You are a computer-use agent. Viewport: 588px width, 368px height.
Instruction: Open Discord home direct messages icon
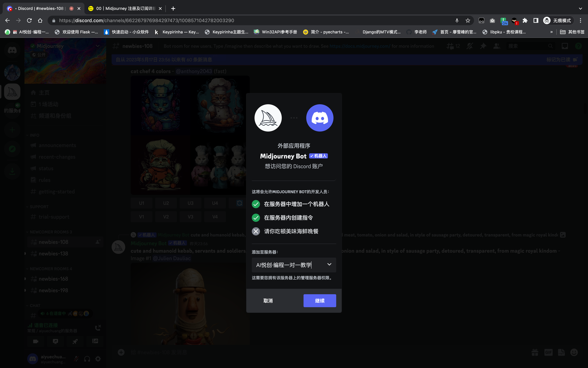tap(12, 50)
